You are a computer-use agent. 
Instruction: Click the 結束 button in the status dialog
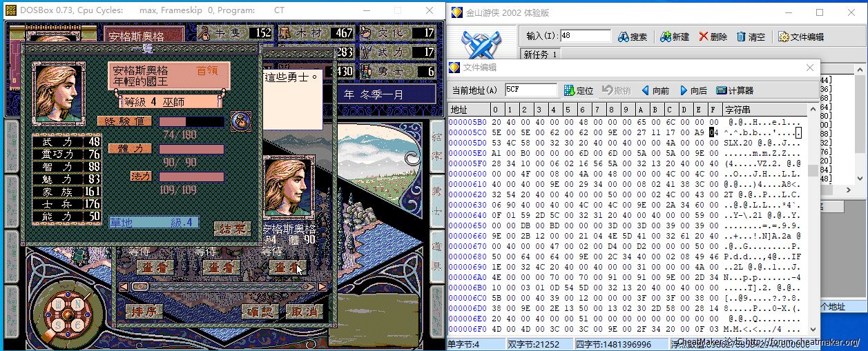click(x=232, y=228)
